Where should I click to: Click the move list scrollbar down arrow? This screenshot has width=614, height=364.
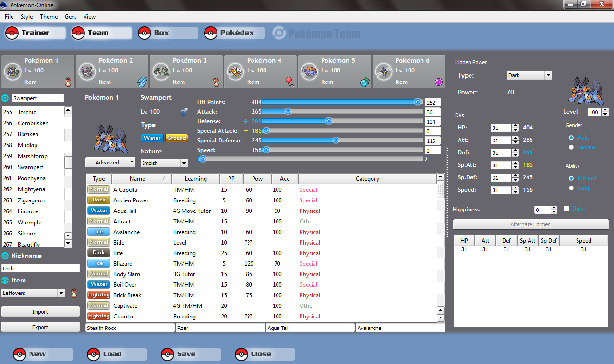tap(441, 317)
